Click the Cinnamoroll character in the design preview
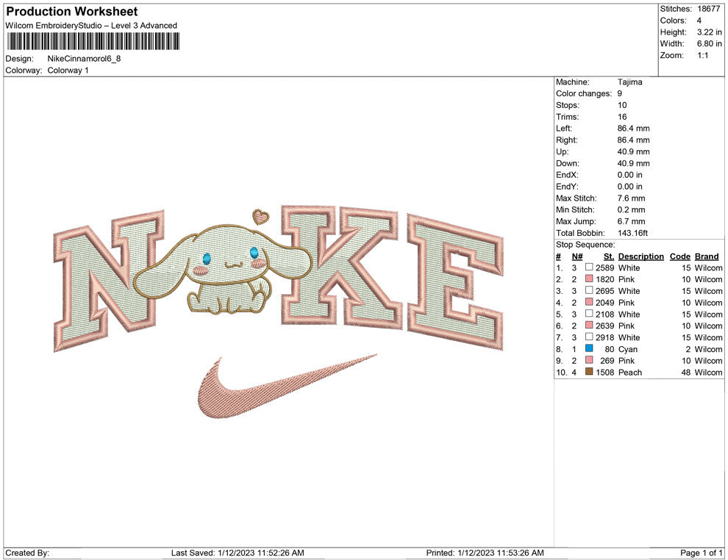Viewport: 728px width, 560px height. coord(223,269)
